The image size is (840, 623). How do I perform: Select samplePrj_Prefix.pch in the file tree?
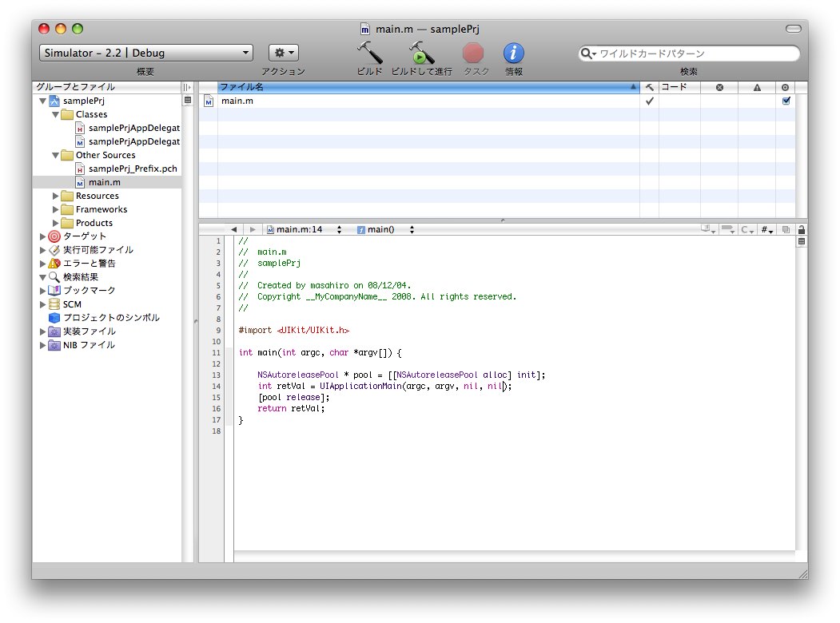point(132,169)
